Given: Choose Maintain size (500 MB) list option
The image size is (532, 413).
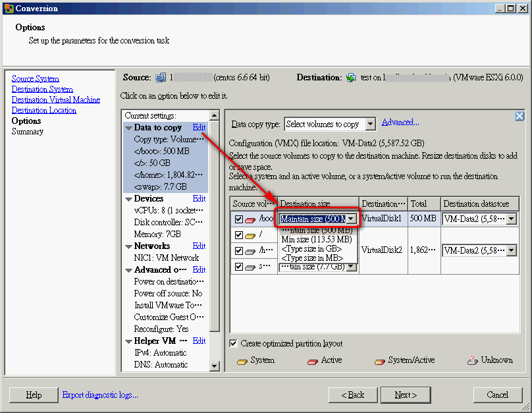Looking at the screenshot, I should pyautogui.click(x=317, y=231).
